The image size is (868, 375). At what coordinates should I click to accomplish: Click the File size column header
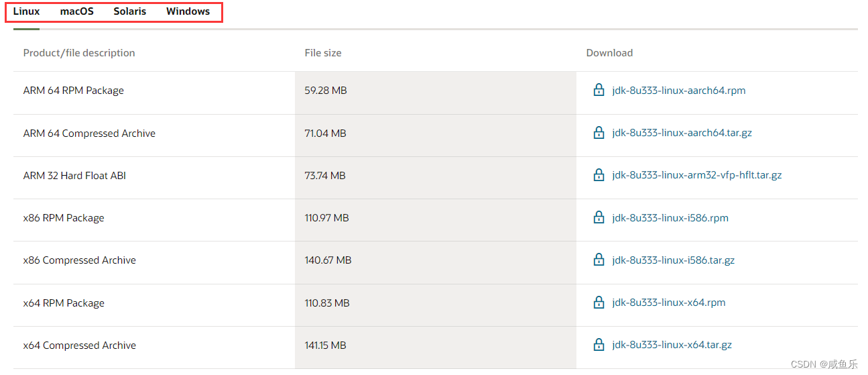[323, 52]
